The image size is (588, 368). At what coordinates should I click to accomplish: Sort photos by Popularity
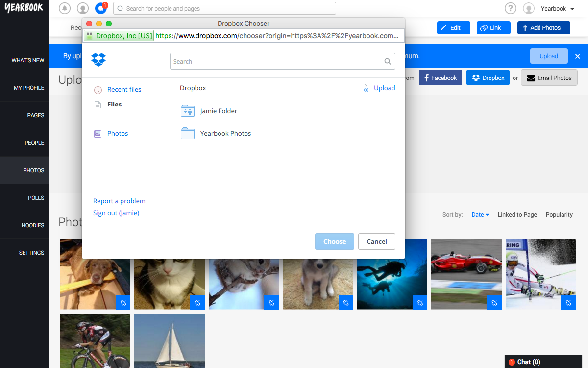point(559,214)
